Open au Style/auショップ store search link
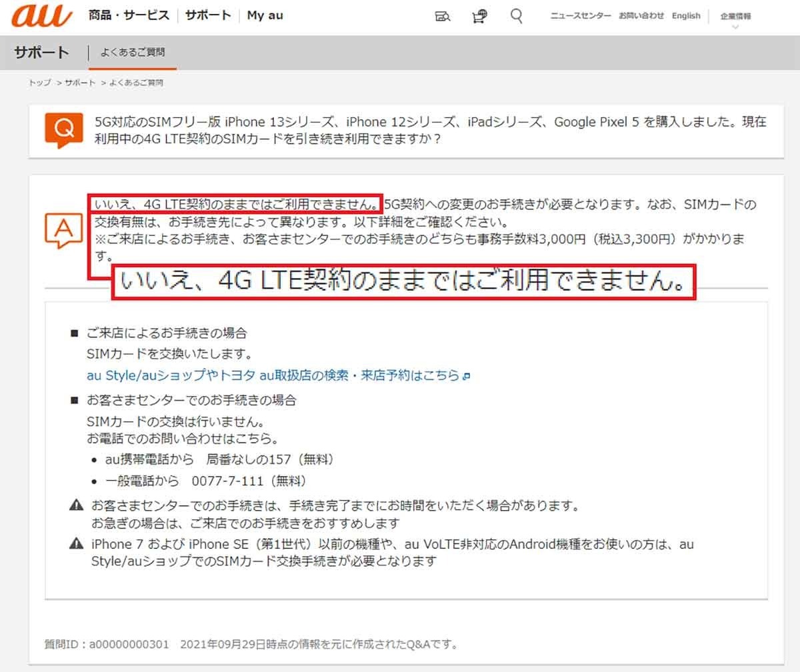800x672 pixels. click(273, 375)
